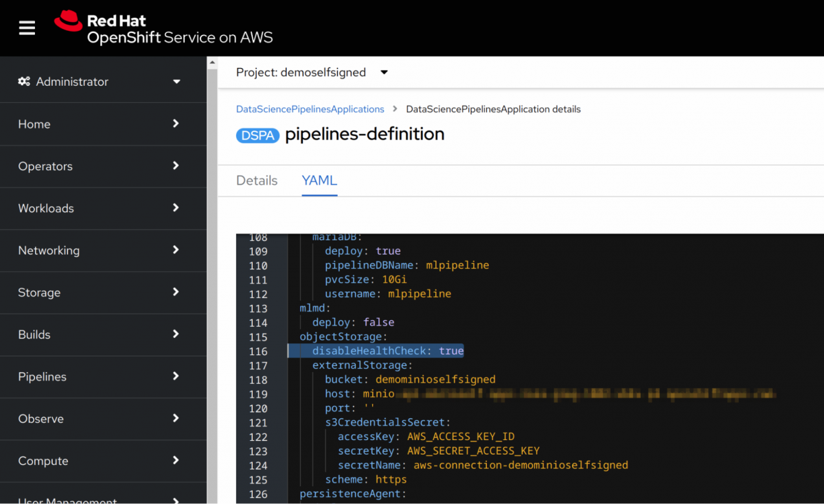
Task: Click the Red Hat fedora logo
Action: tap(68, 21)
